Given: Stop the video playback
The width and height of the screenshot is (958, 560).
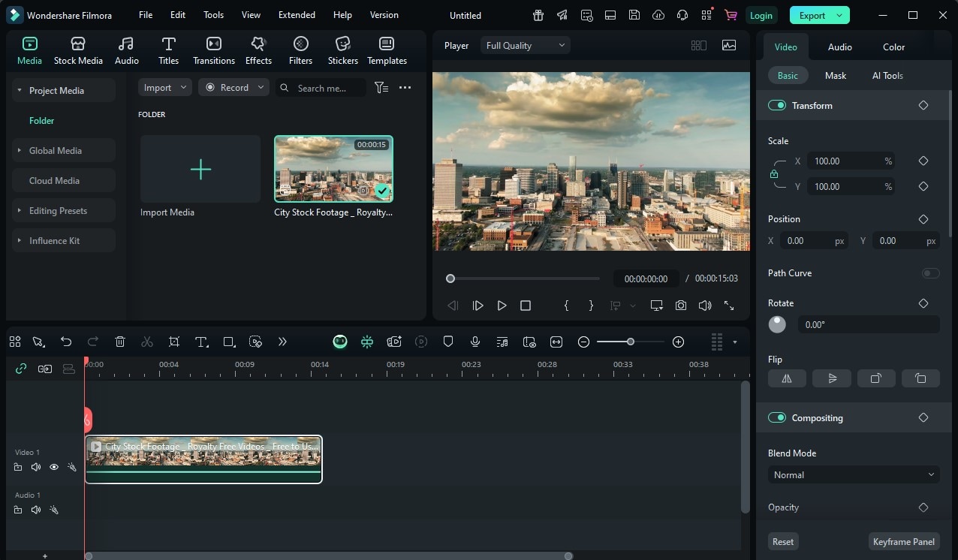Looking at the screenshot, I should (x=526, y=306).
